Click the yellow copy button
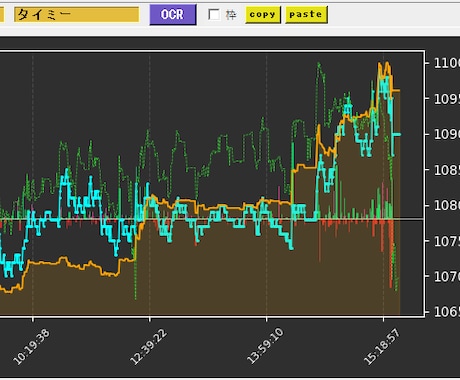The image size is (460, 380). (263, 15)
